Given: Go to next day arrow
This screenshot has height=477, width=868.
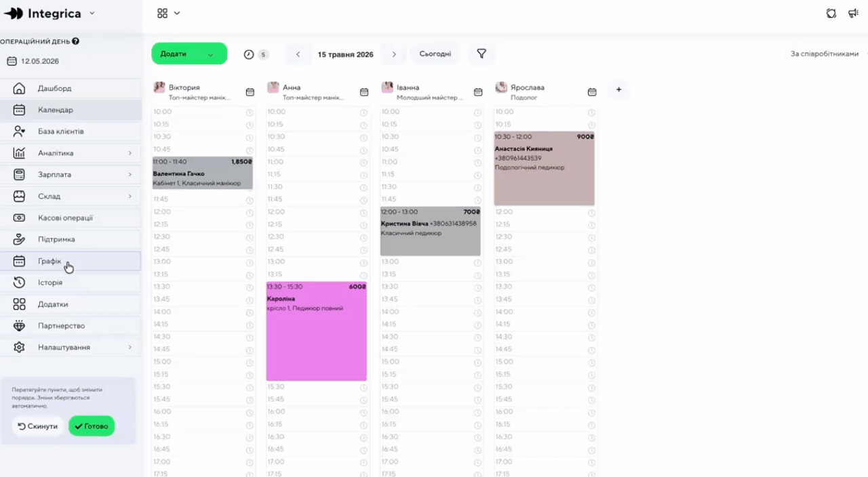Looking at the screenshot, I should (394, 54).
